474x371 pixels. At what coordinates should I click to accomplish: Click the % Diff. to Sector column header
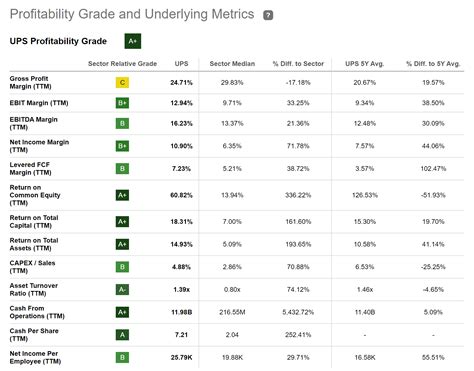(298, 64)
